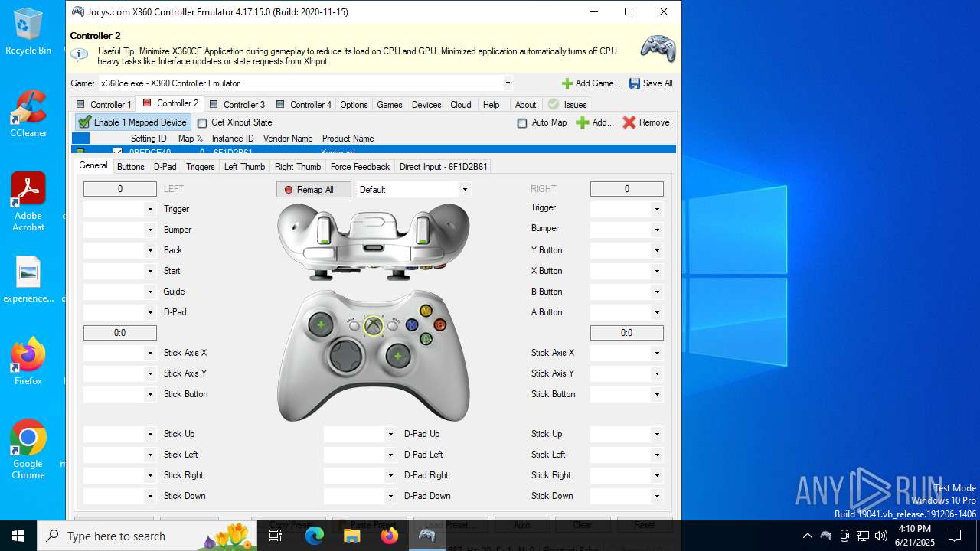Viewport: 980px width, 551px height.
Task: Open the Left Thumb sub-tab
Action: [x=244, y=167]
